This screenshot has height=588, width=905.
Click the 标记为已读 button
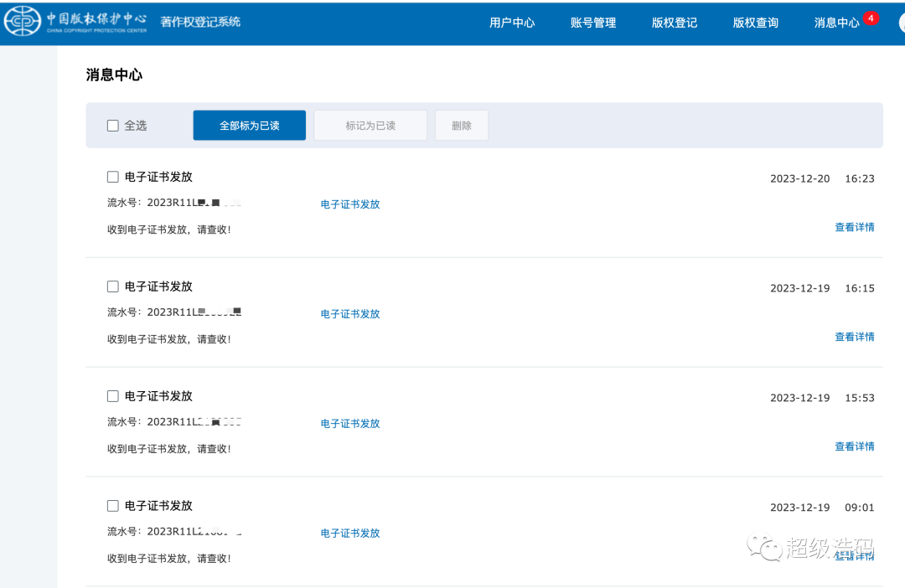click(x=370, y=125)
